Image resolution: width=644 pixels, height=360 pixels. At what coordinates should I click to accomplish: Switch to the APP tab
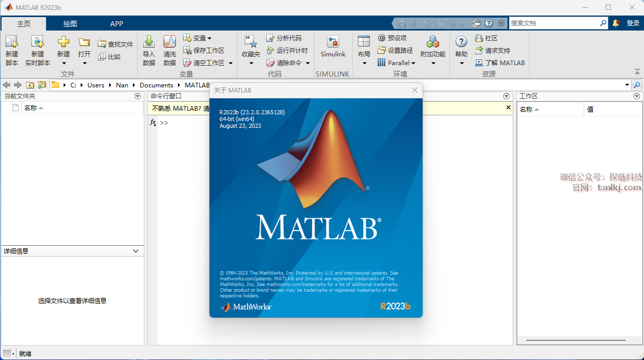point(116,24)
